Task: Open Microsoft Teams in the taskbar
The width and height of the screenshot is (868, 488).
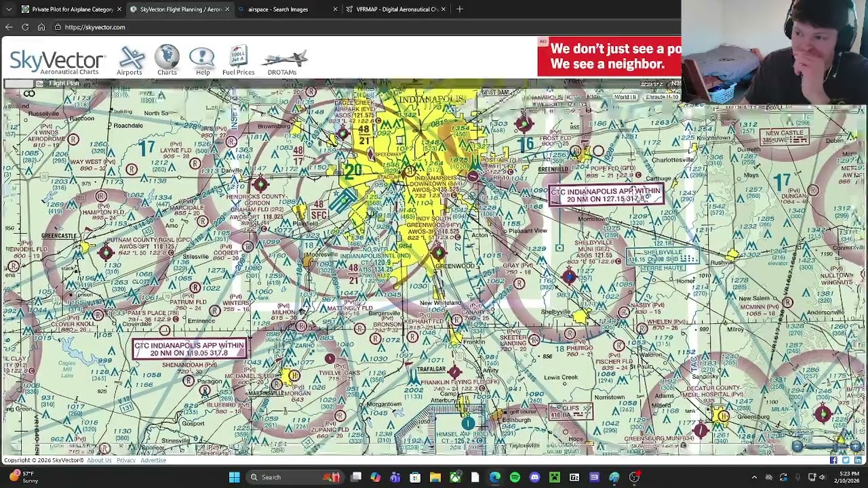Action: [395, 477]
